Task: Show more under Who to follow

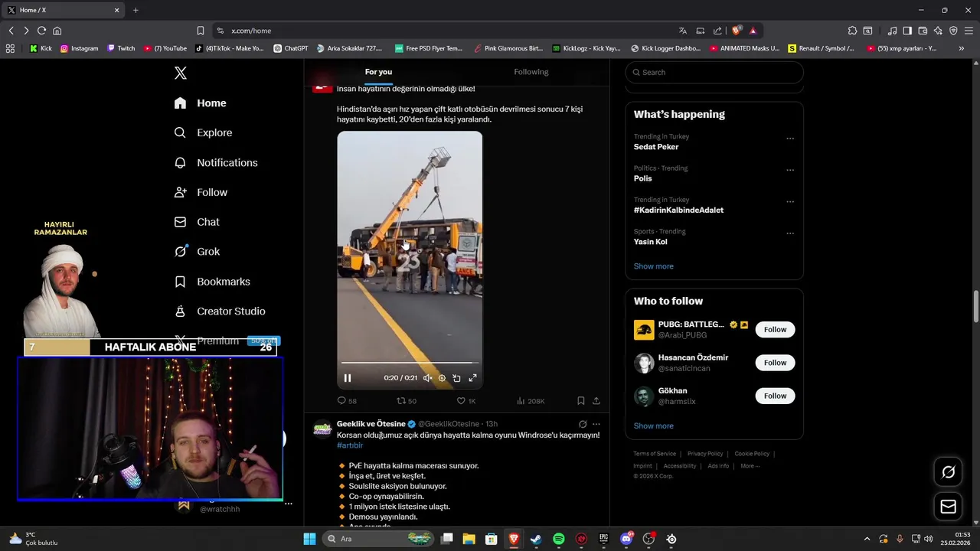Action: point(654,426)
